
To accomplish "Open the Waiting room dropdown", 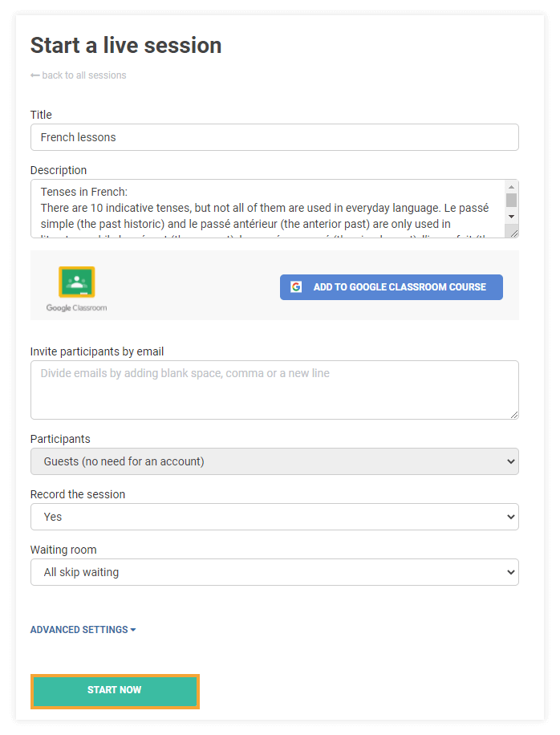I will click(274, 572).
